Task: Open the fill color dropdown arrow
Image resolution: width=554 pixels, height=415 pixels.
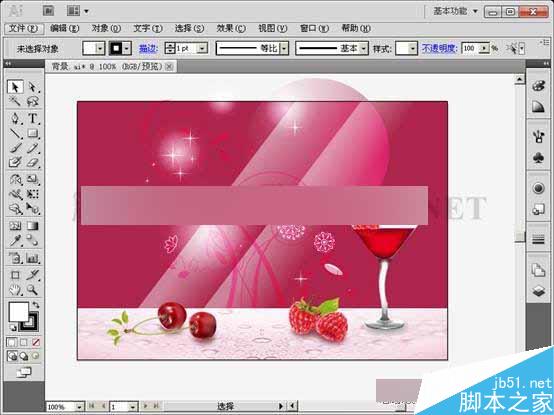Action: coord(100,48)
